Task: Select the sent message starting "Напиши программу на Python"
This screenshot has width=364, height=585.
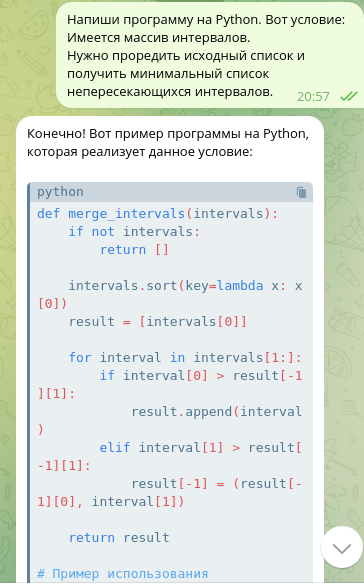Action: tap(209, 56)
